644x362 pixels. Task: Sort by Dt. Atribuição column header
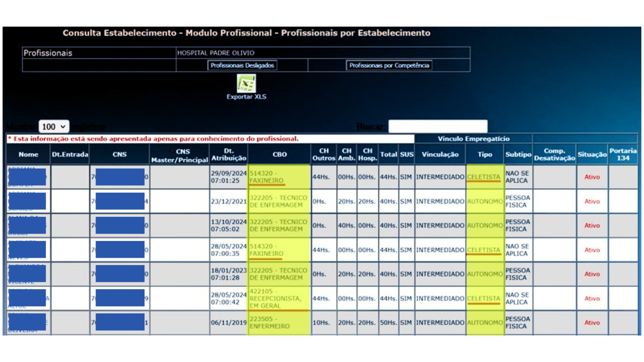(x=228, y=154)
